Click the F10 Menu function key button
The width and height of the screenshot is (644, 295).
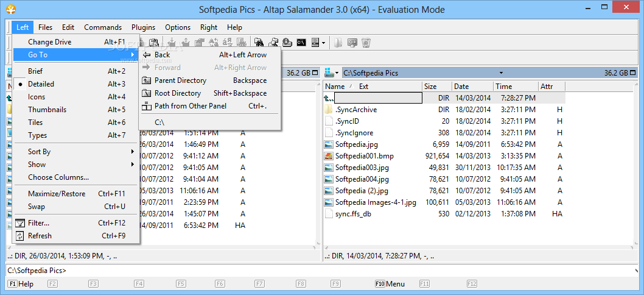[390, 284]
